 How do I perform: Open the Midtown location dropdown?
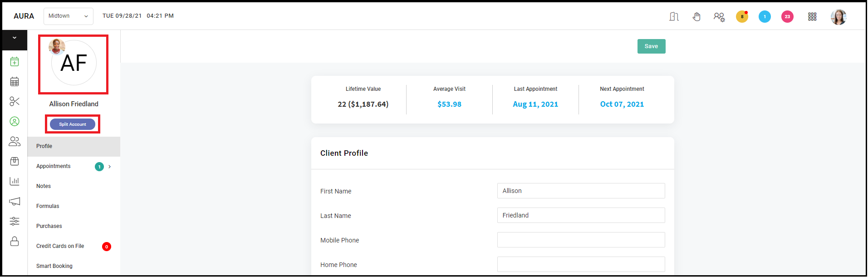(69, 16)
